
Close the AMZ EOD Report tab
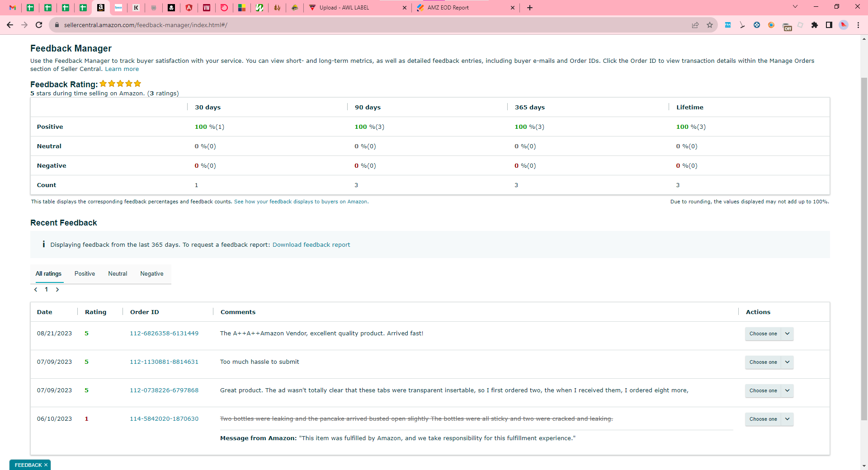coord(513,8)
